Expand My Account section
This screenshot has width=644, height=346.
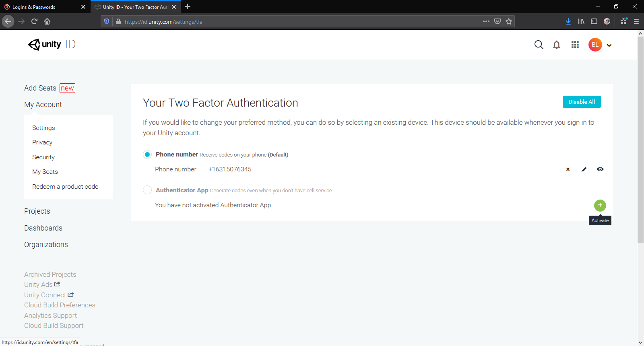tap(43, 105)
